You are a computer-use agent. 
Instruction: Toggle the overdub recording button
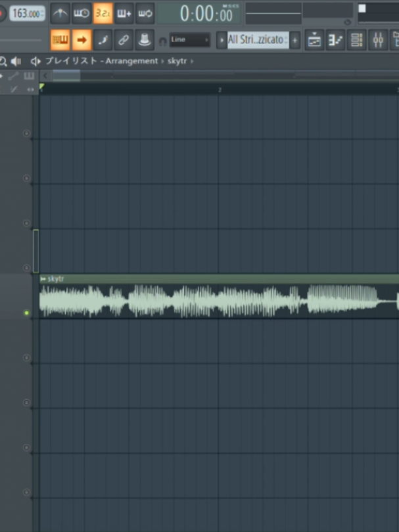pos(124,13)
